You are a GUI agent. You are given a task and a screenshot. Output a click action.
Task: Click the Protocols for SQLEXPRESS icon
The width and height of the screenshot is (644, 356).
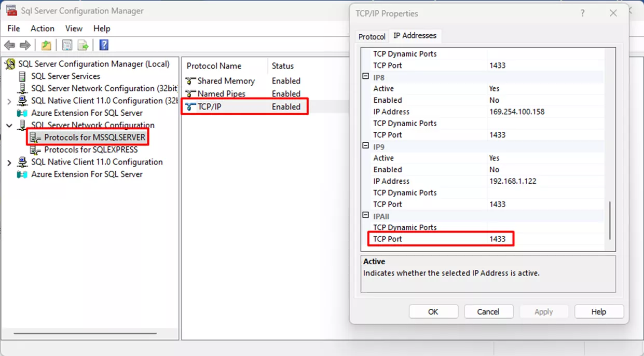pos(35,150)
